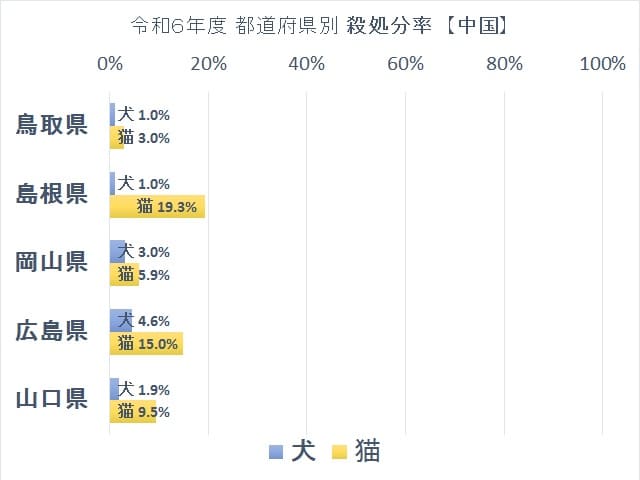The image size is (640, 480).
Task: Select the 岡山県 cat bar showing 5.9%
Action: click(x=124, y=275)
